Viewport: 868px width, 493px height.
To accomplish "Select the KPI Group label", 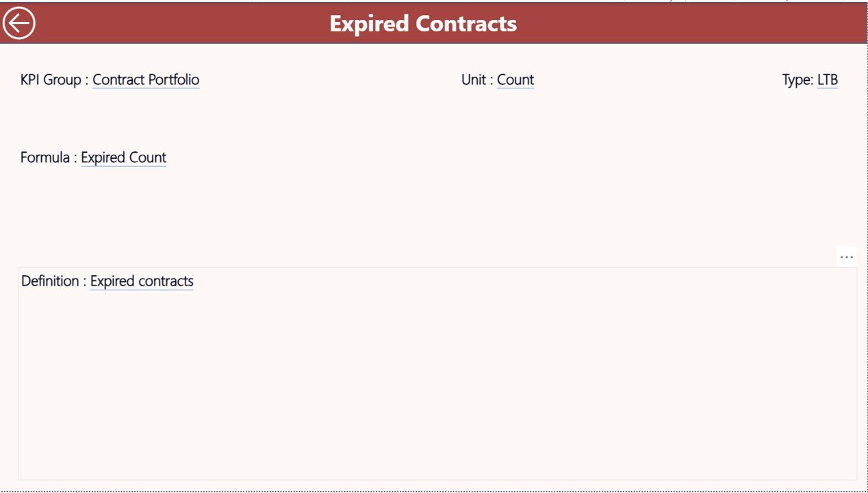I will [51, 80].
